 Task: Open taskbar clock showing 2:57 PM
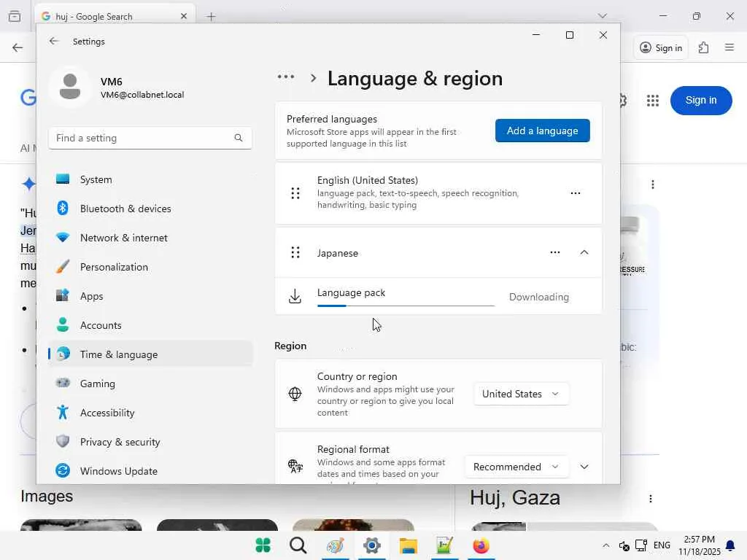700,545
